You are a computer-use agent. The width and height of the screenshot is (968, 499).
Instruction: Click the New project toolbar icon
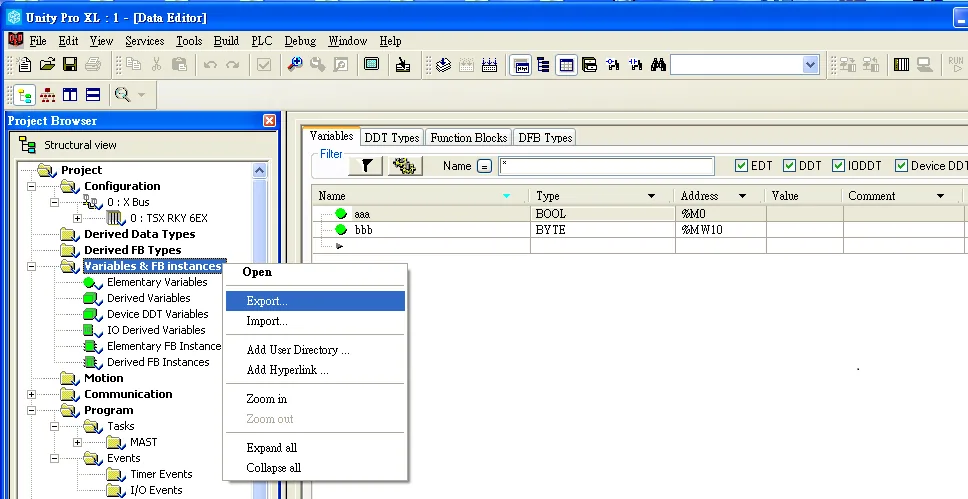click(x=24, y=64)
